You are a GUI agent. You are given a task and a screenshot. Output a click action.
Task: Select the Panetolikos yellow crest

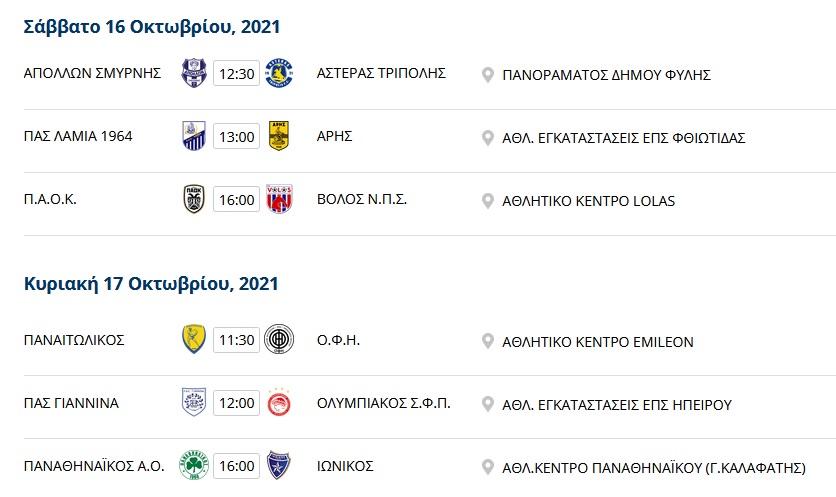pos(194,340)
